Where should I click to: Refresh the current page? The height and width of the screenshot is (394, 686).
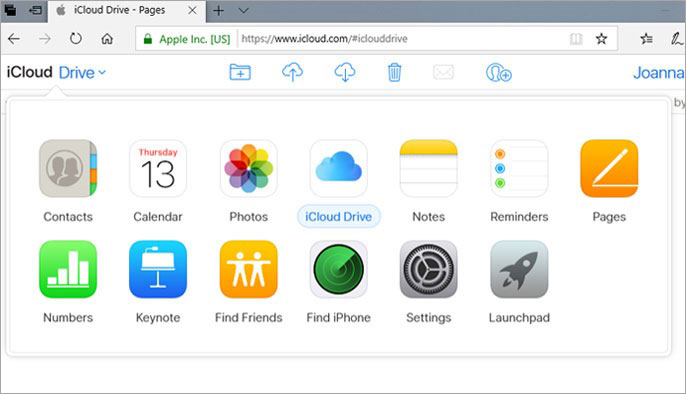tap(76, 39)
